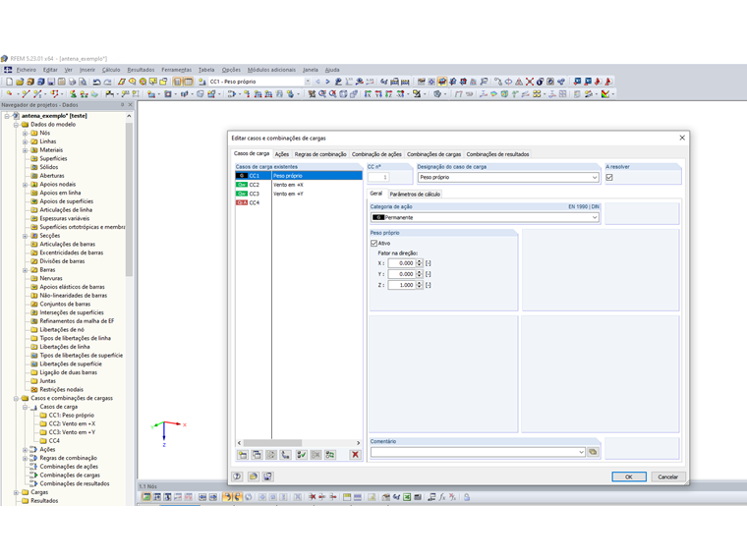Screen dimensions: 747x560
Task: Click the Redo arrow icon
Action: point(107,82)
